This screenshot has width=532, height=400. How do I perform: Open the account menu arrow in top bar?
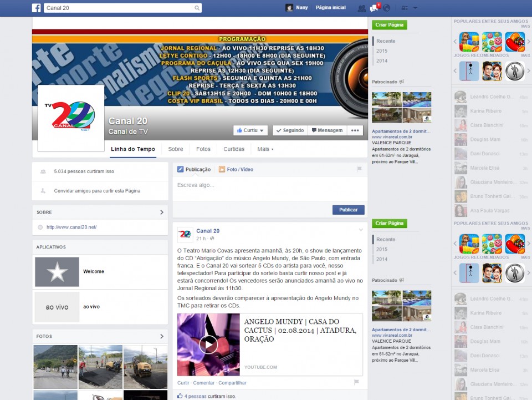click(x=416, y=8)
